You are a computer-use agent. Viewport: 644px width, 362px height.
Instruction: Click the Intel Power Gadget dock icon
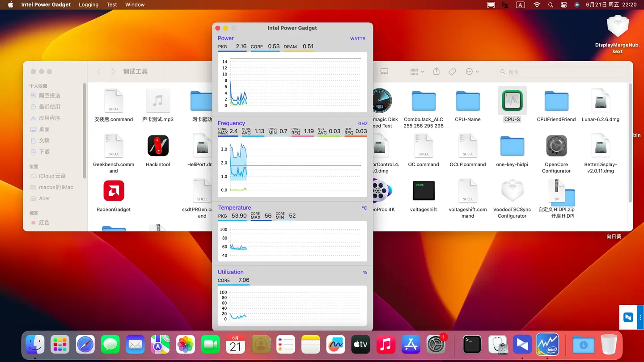tap(547, 344)
